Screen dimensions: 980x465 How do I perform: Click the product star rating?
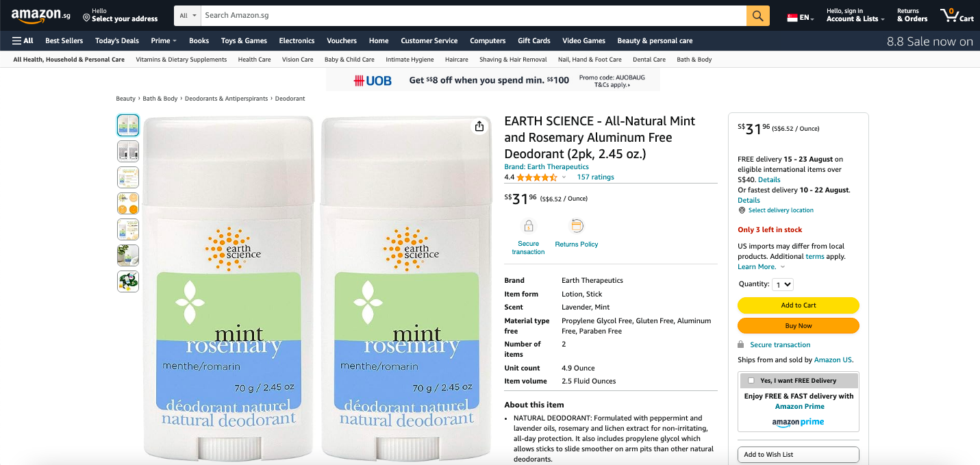pyautogui.click(x=537, y=177)
